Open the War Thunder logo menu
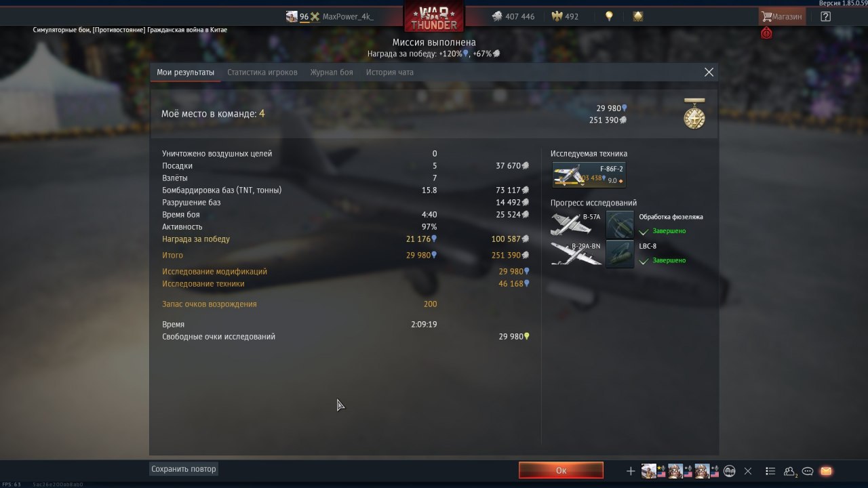This screenshot has height=488, width=868. tap(435, 16)
